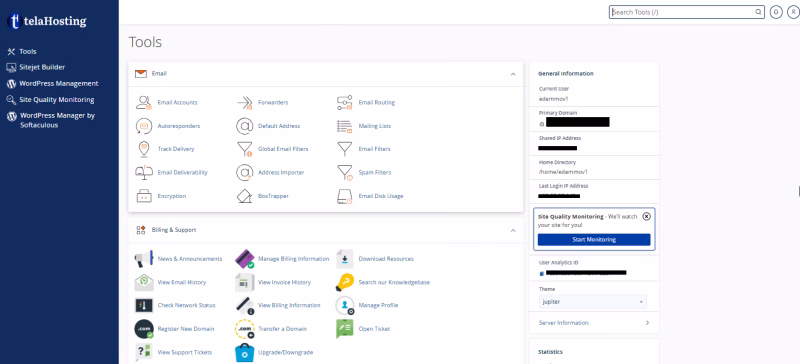Open the News & Announcements megaphone icon
Image resolution: width=800 pixels, height=364 pixels.
point(144,259)
